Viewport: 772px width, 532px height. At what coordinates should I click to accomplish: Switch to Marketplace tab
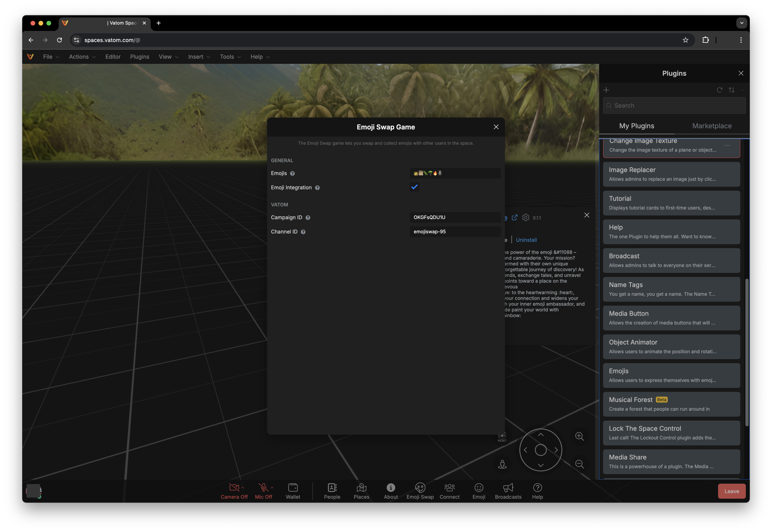click(712, 126)
